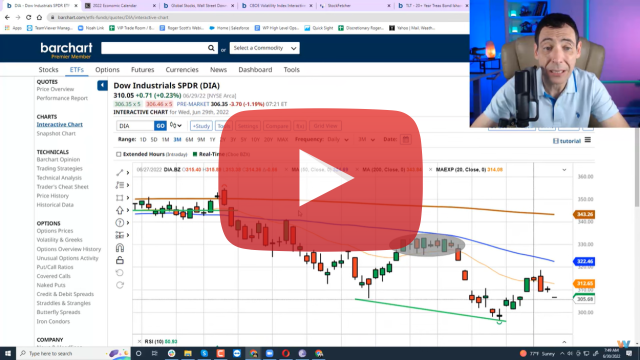Toggle the magnet snap tool
Screen dimensions: 640x360
(120, 248)
